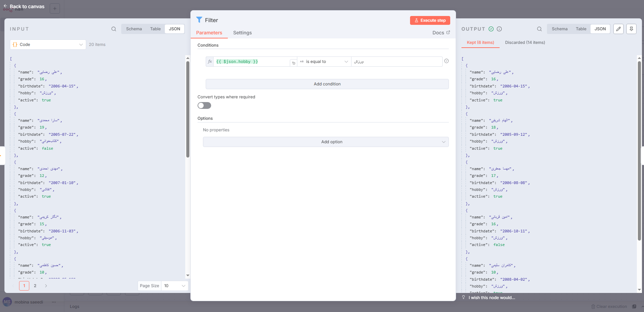Switch output view to Table

[x=581, y=29]
